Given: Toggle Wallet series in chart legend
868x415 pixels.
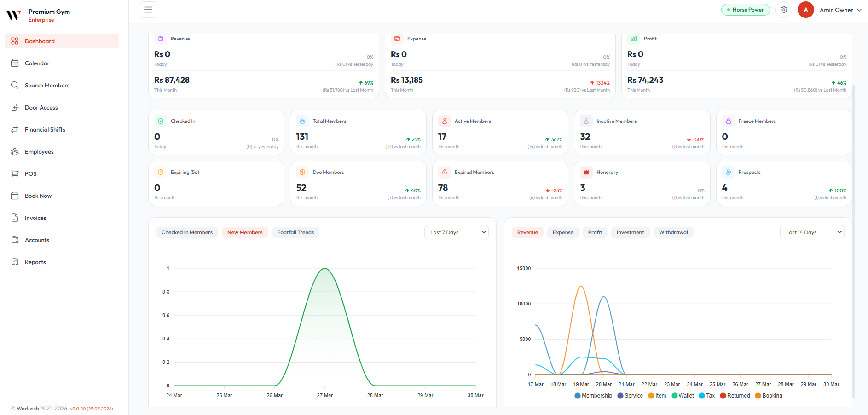Looking at the screenshot, I should (683, 396).
